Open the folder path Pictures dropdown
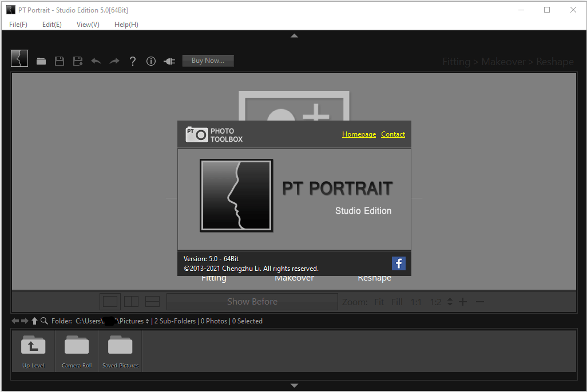The width and height of the screenshot is (587, 392). click(146, 321)
